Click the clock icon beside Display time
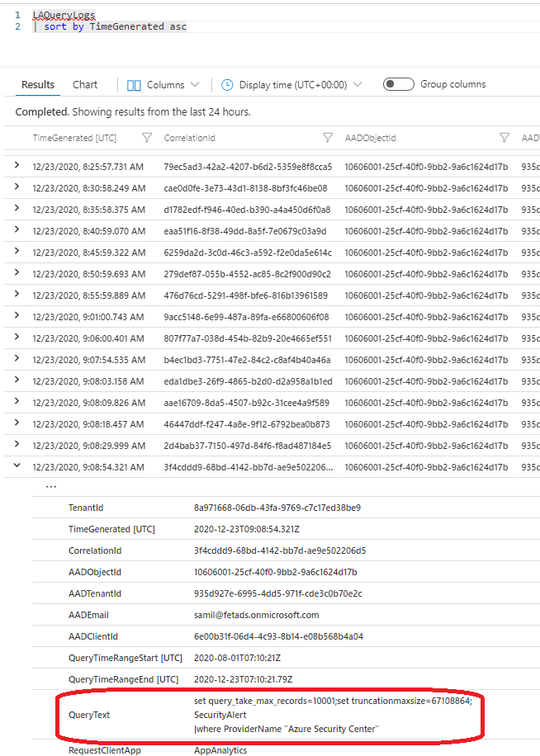Screen dimensions: 540x756 click(227, 85)
